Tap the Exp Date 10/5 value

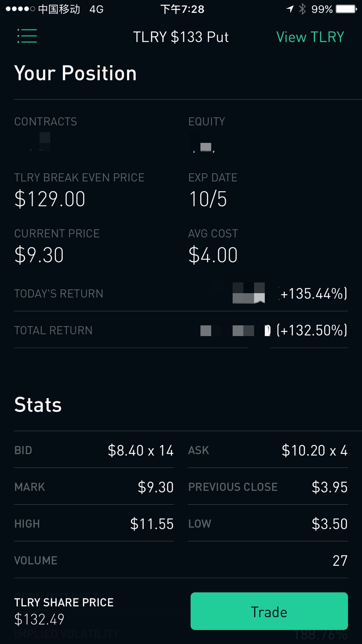click(x=208, y=199)
